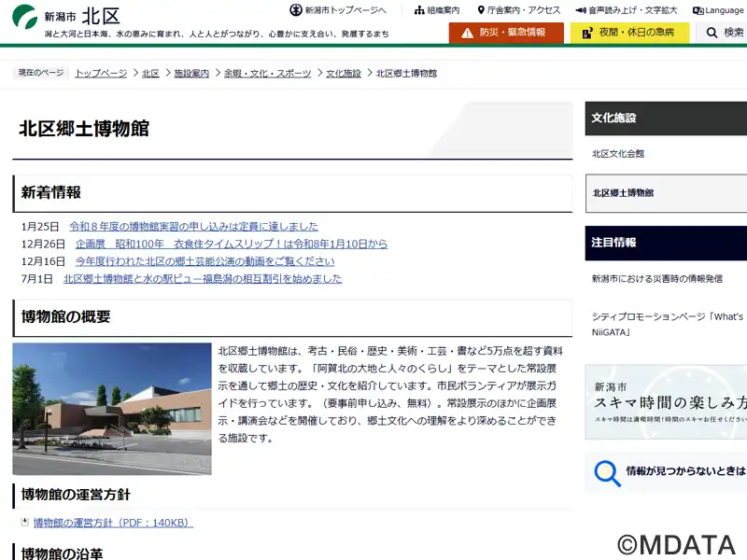Select the Language option
The image size is (747, 560).
click(718, 10)
